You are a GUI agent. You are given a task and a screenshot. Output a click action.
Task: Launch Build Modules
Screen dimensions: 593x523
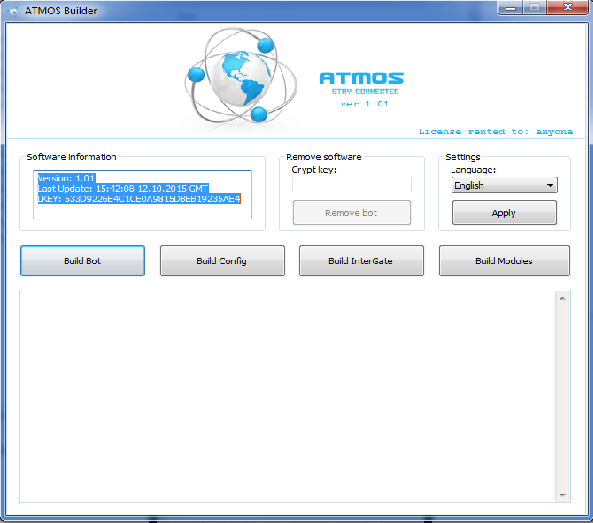504,261
